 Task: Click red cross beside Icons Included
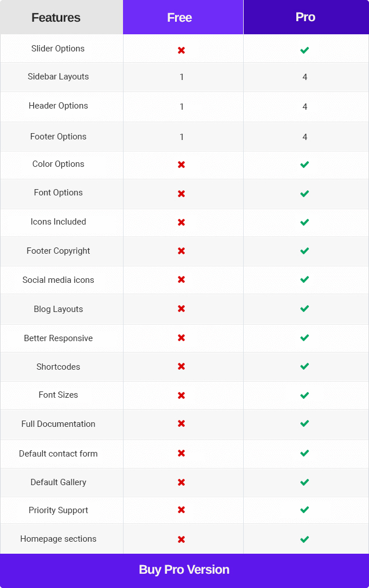[x=181, y=222]
